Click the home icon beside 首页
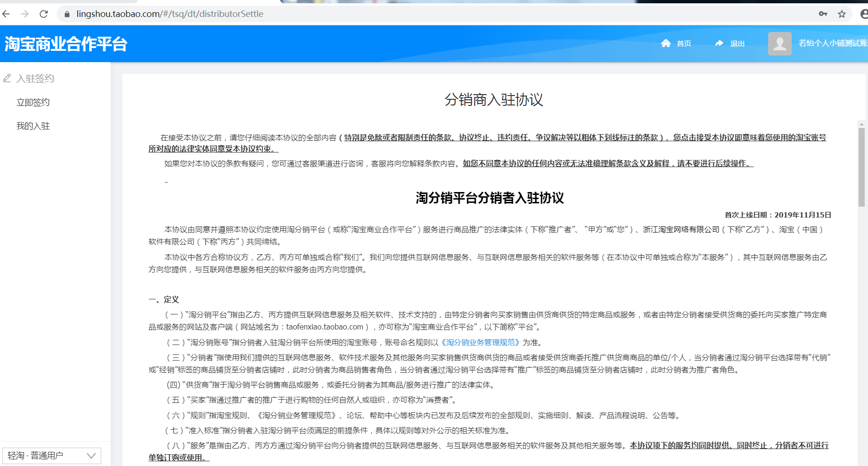This screenshot has height=466, width=868. [666, 43]
